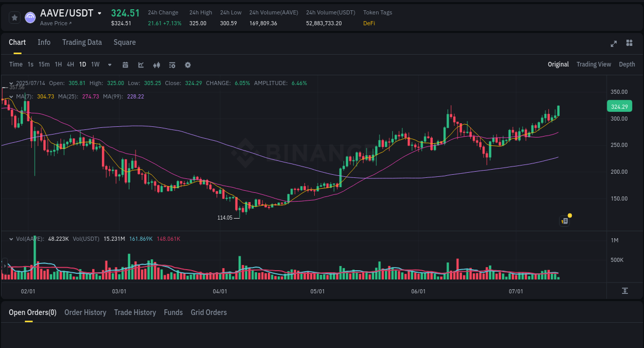Open the chart settings gear icon
644x348 pixels.
(x=188, y=64)
